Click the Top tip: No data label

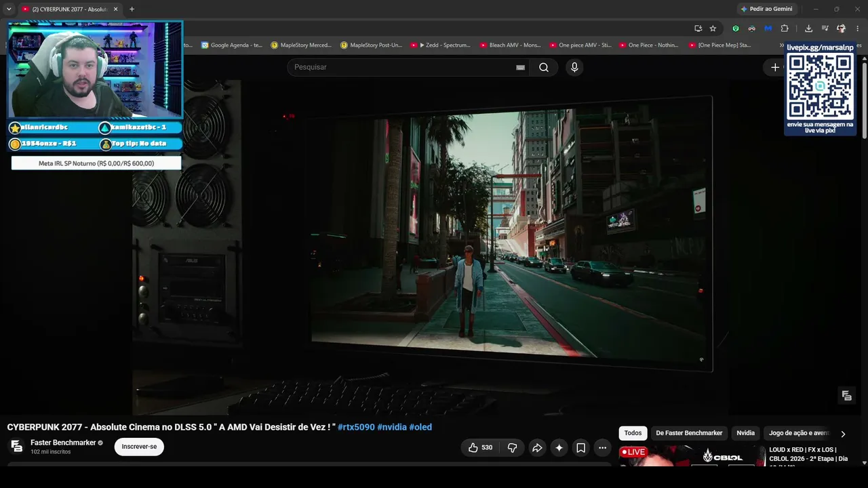139,144
